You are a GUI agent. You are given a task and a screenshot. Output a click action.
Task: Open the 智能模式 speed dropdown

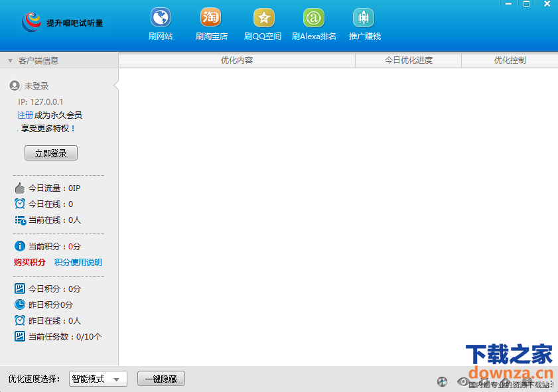click(98, 379)
